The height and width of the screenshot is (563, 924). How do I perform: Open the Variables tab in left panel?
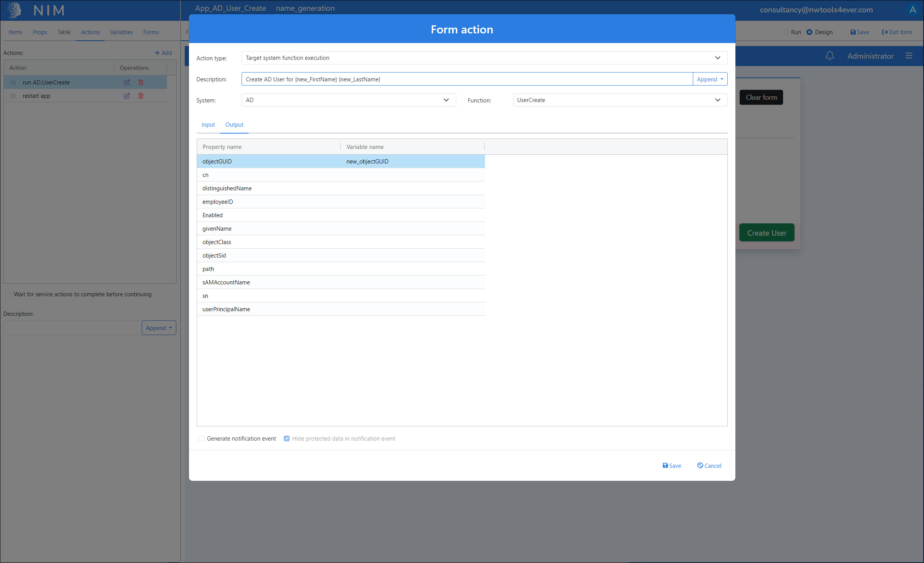(121, 32)
